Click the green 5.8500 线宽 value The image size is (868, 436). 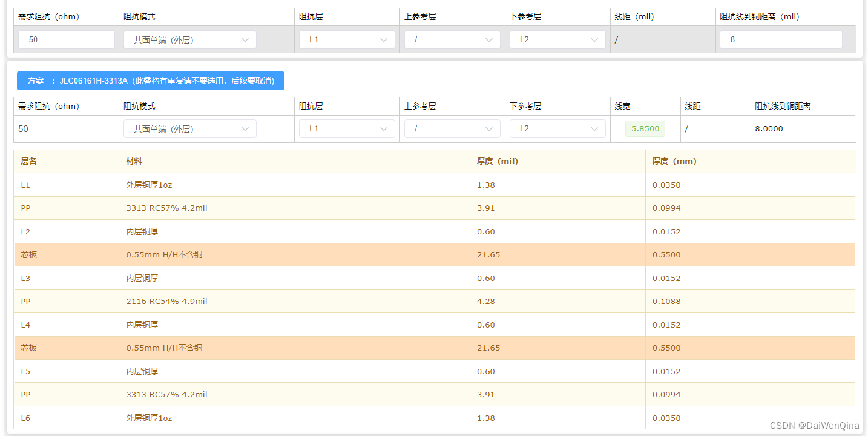[x=645, y=129]
